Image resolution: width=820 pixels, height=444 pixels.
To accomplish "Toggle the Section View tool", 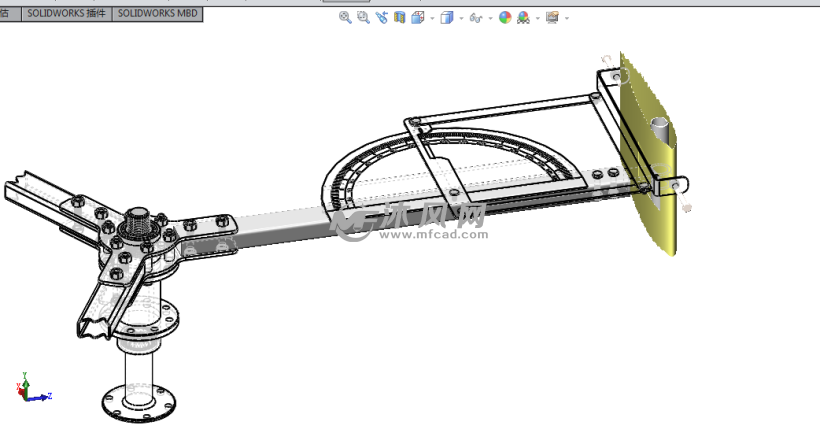I will pos(400,18).
